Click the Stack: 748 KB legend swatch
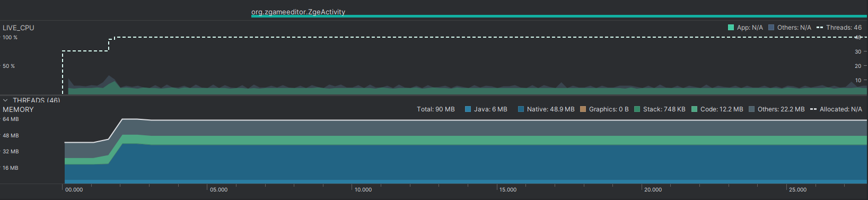868x200 pixels. point(637,109)
